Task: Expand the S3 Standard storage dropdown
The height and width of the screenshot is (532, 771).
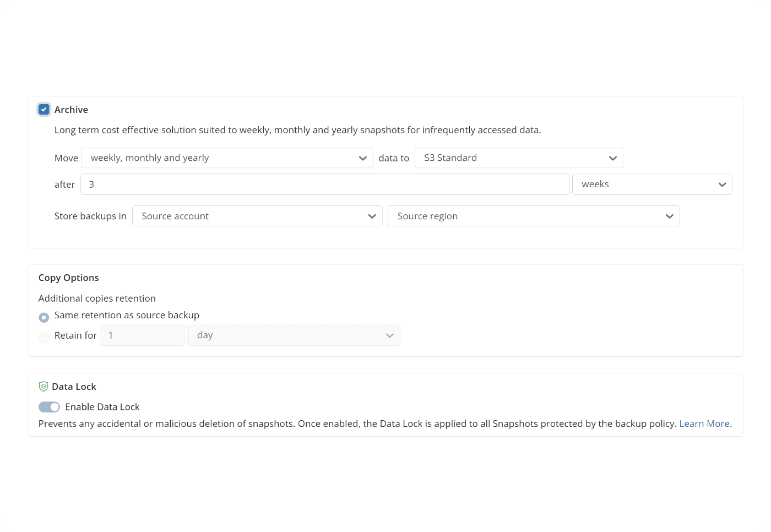Action: click(518, 158)
